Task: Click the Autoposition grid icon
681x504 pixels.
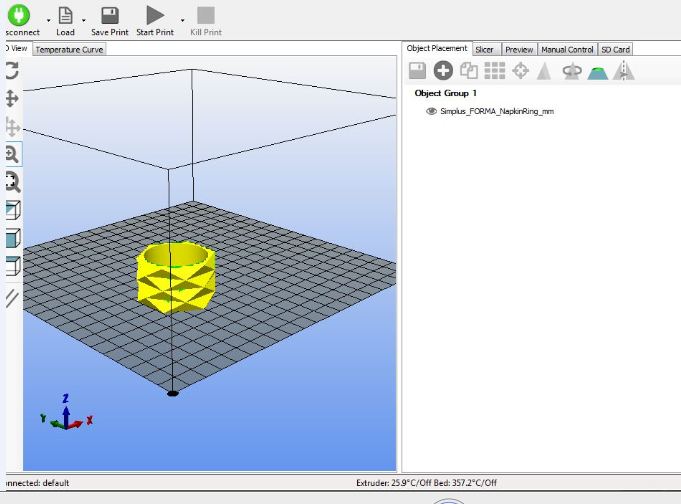Action: (495, 70)
